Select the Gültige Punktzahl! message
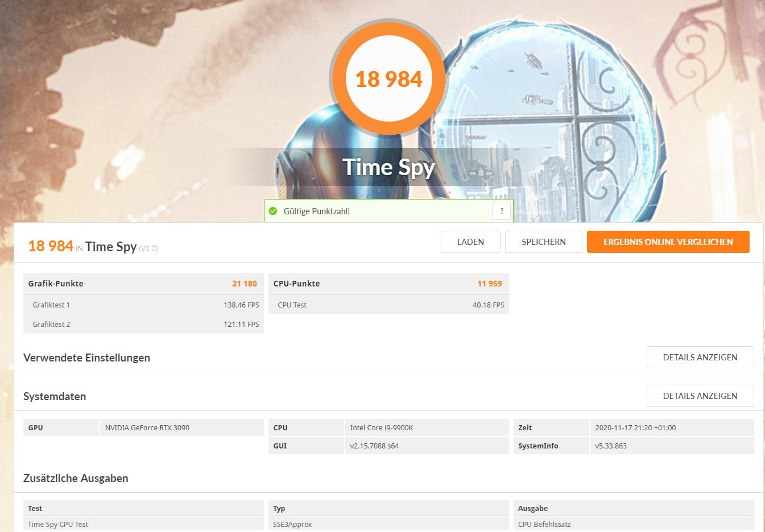765x532 pixels. click(317, 211)
